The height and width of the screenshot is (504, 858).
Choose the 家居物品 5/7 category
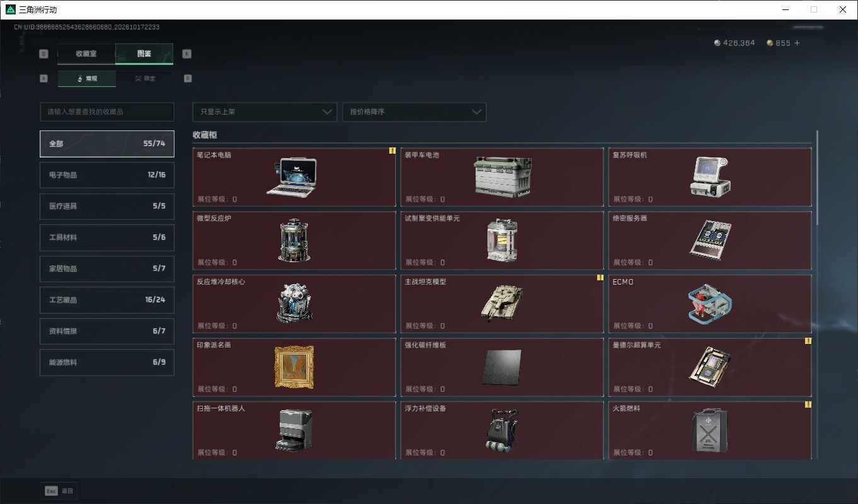[x=107, y=268]
